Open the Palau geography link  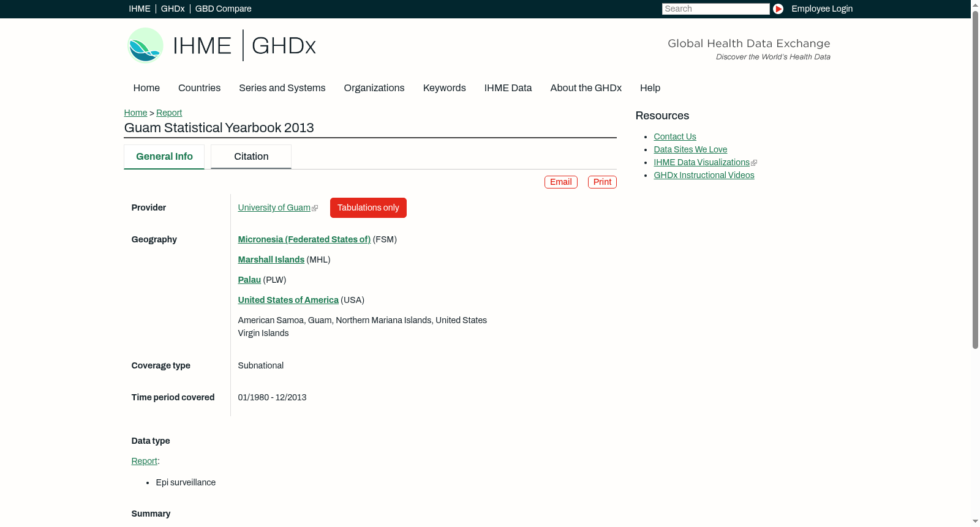click(x=249, y=280)
